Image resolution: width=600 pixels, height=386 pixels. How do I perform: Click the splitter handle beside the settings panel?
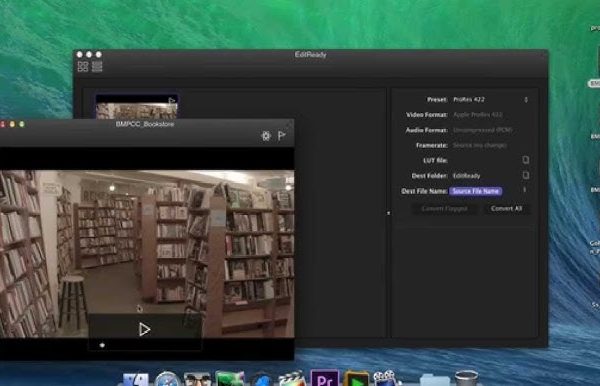(388, 213)
